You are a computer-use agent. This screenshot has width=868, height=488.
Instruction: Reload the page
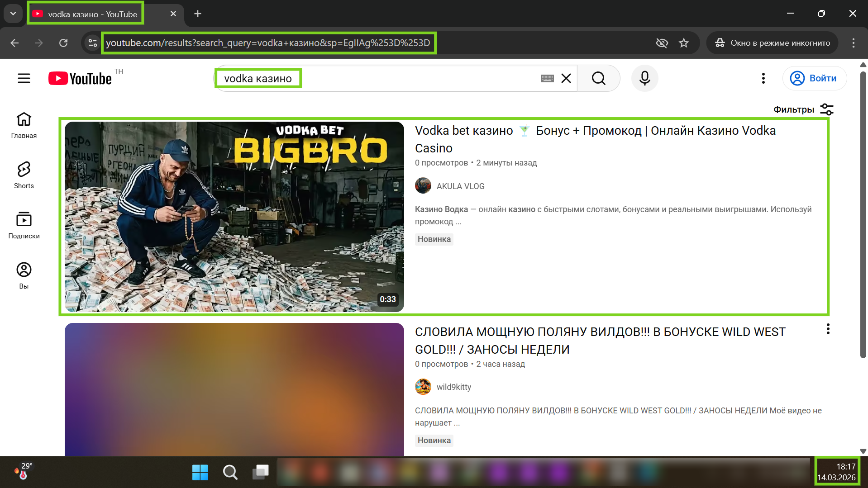pos(63,43)
